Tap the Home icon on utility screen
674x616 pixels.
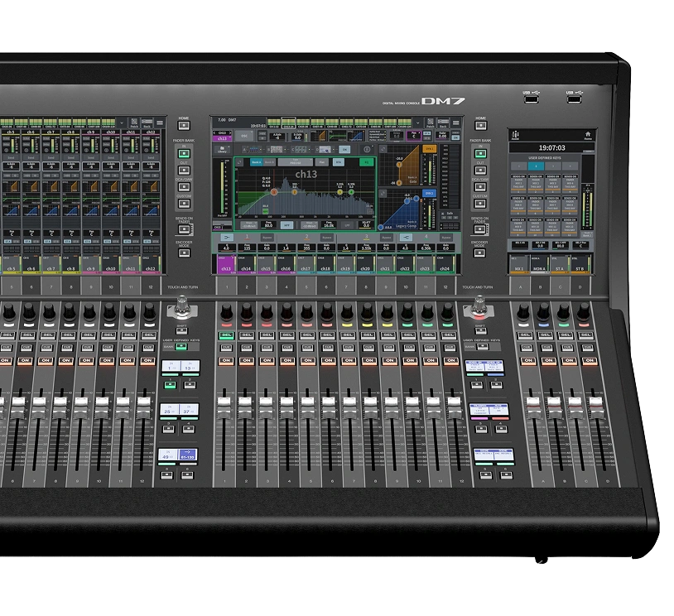click(x=588, y=136)
